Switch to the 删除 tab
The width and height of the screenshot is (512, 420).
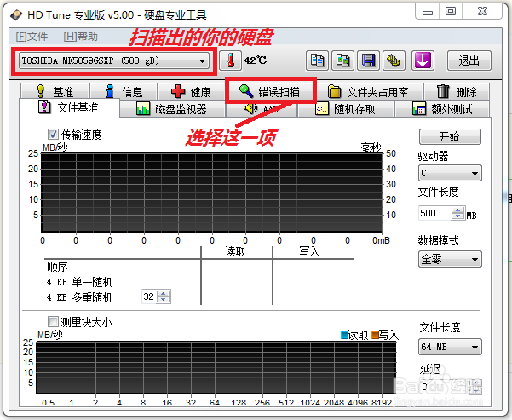(x=457, y=91)
